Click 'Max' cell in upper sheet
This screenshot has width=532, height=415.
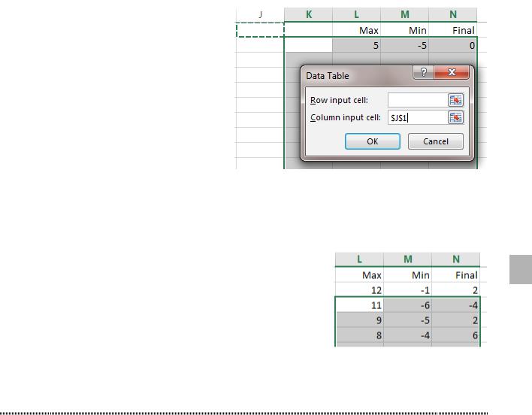[357, 30]
